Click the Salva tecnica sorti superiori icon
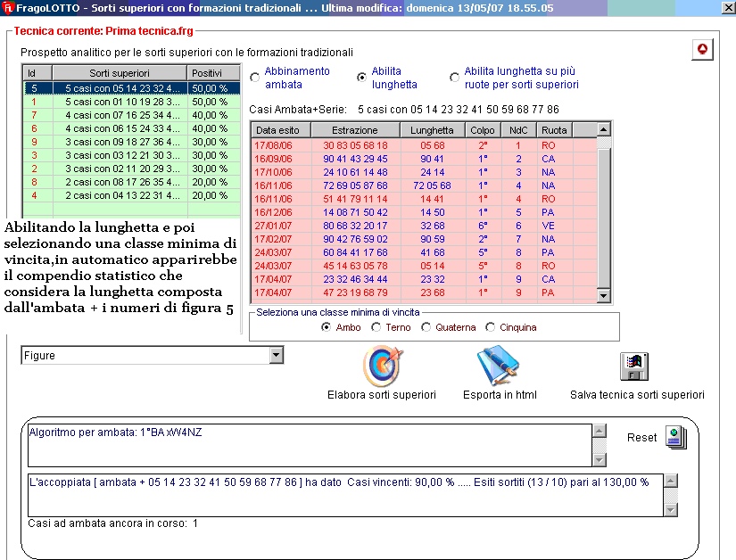 click(x=634, y=366)
